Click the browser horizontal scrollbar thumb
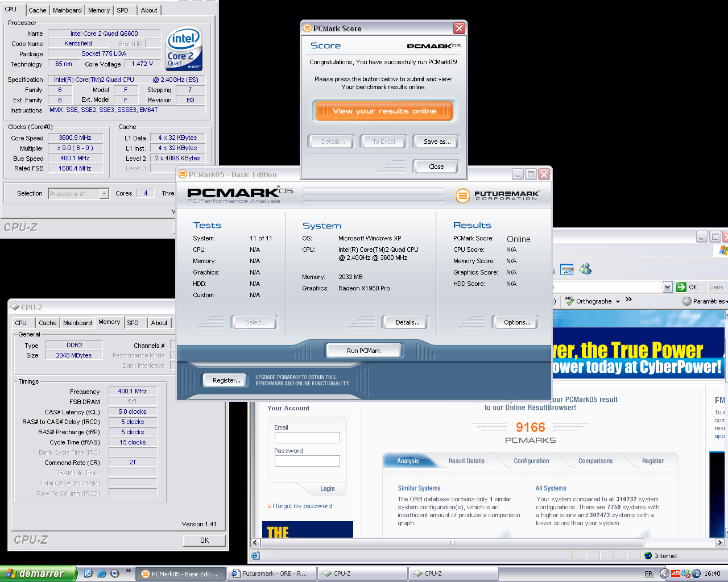This screenshot has height=582, width=728. [452, 543]
